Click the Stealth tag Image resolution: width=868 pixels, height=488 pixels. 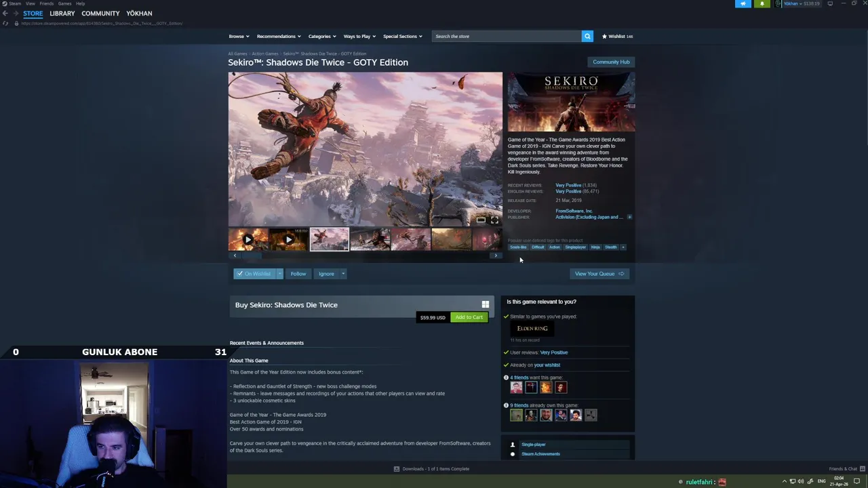tap(611, 247)
